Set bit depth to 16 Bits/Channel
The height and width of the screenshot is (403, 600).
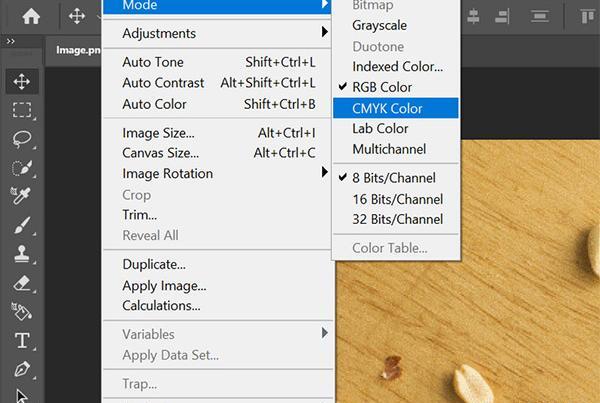tap(396, 199)
